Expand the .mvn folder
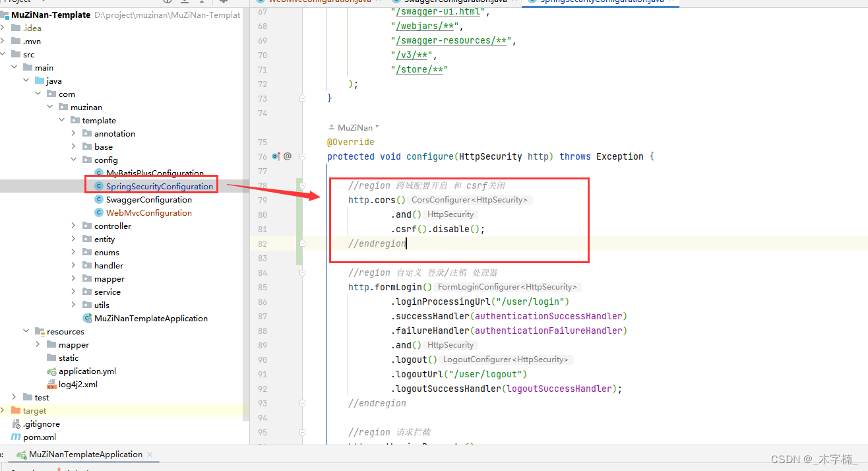The width and height of the screenshot is (868, 471). [3, 41]
